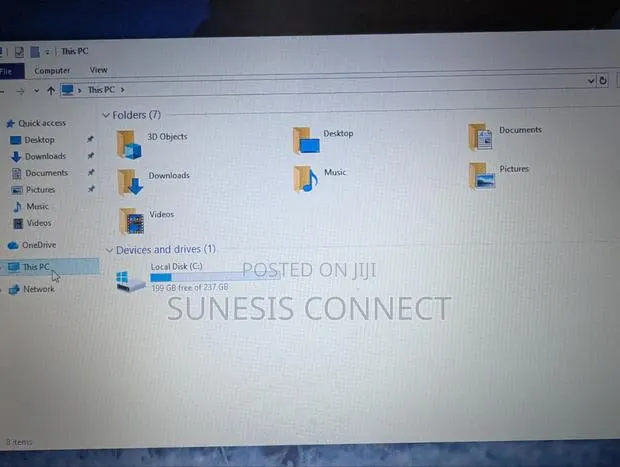Select Downloads in Quick access sidebar
This screenshot has width=620, height=467.
[x=45, y=156]
